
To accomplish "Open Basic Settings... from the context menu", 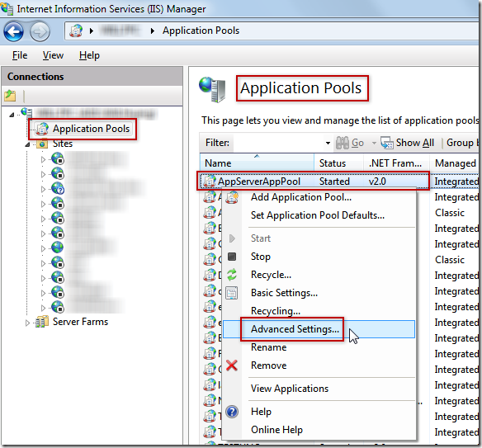I will tap(284, 293).
